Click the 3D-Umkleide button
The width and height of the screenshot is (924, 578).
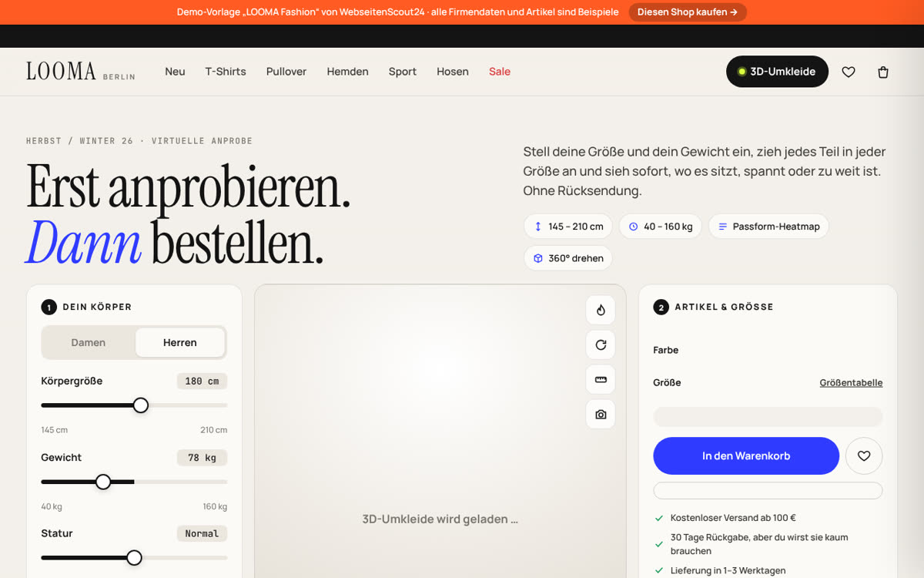[777, 72]
